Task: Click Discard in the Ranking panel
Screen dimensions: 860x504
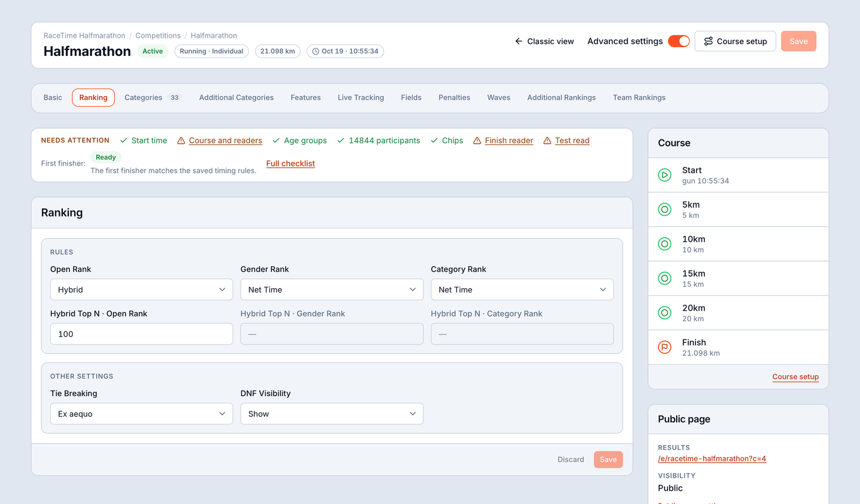Action: coord(570,459)
